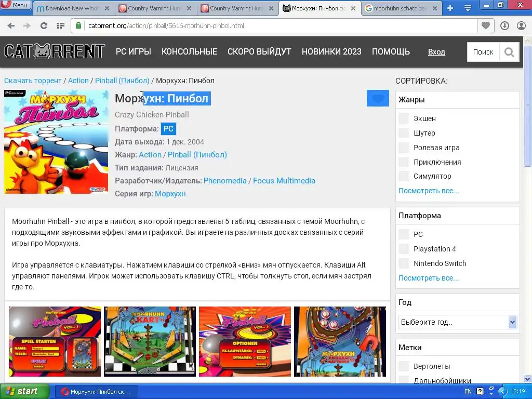Open the tab menu icon next to plus
The width and height of the screenshot is (532, 399).
[468, 8]
